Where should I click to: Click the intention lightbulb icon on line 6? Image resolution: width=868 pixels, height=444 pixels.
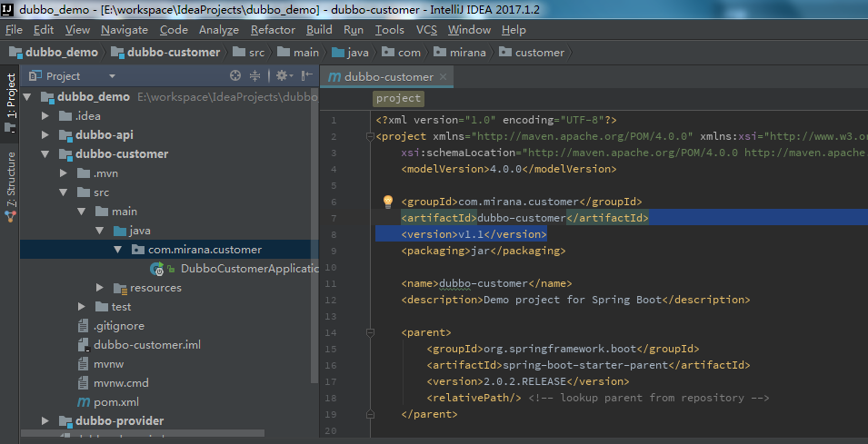pyautogui.click(x=388, y=202)
